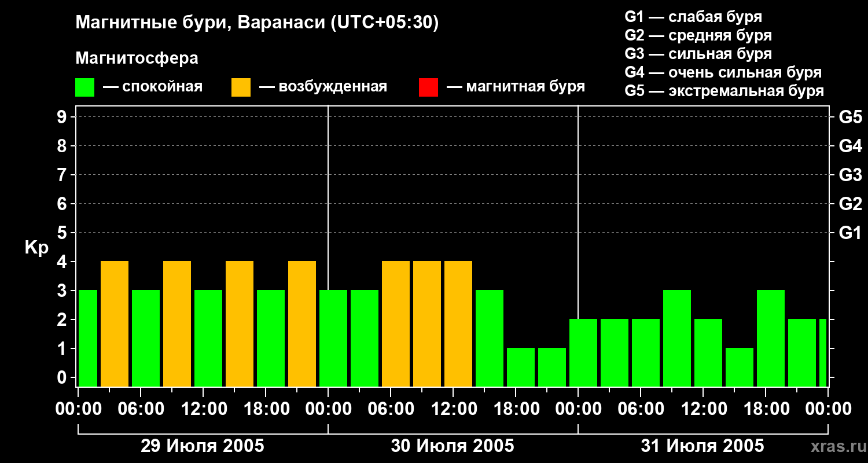Screen dimensions: 868x463
Task: Click 'G5 — экстремальная буря' legend line
Action: [724, 91]
